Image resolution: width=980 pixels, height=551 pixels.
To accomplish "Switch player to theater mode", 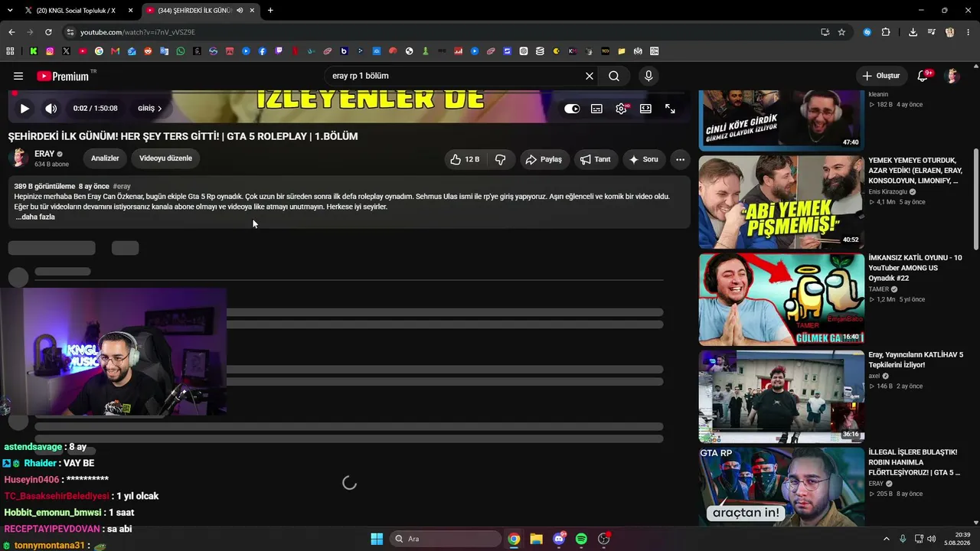I will 645,109.
